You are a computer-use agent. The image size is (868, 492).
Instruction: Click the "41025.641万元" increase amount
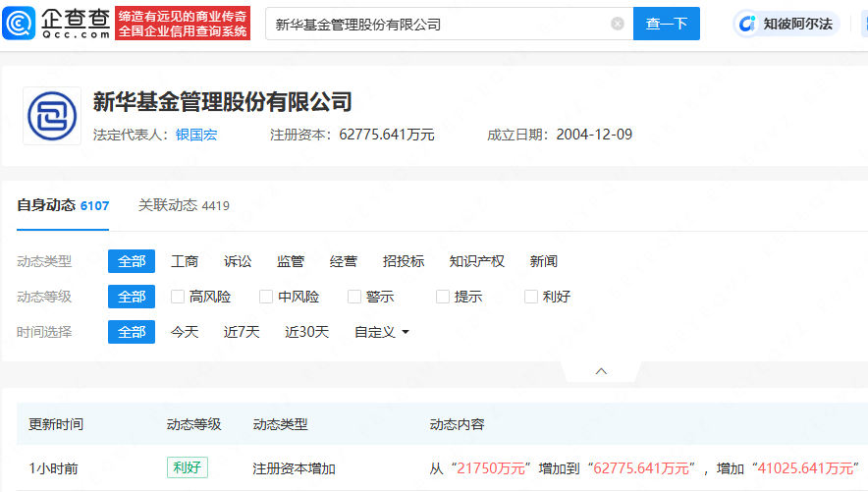click(x=805, y=468)
